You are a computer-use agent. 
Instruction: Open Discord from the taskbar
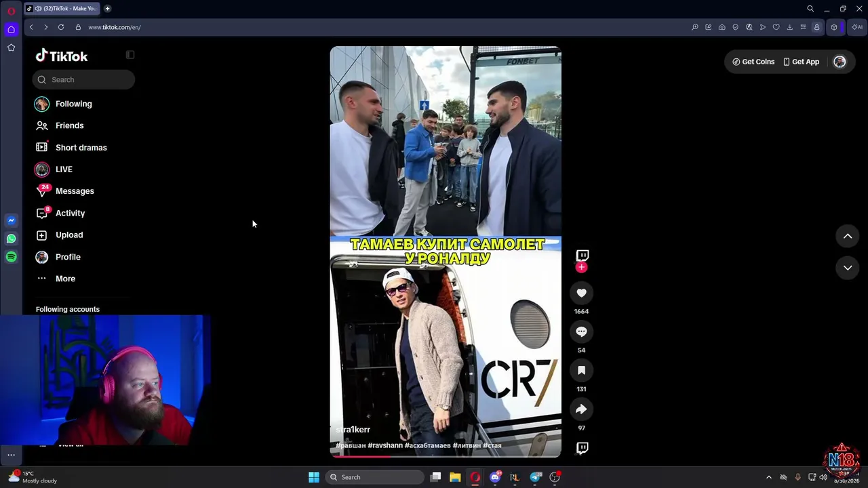(495, 477)
